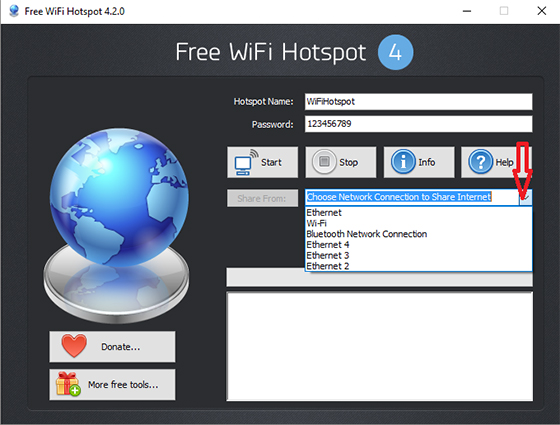
Task: Collapse the network connection dropdown arrow
Action: (x=526, y=197)
